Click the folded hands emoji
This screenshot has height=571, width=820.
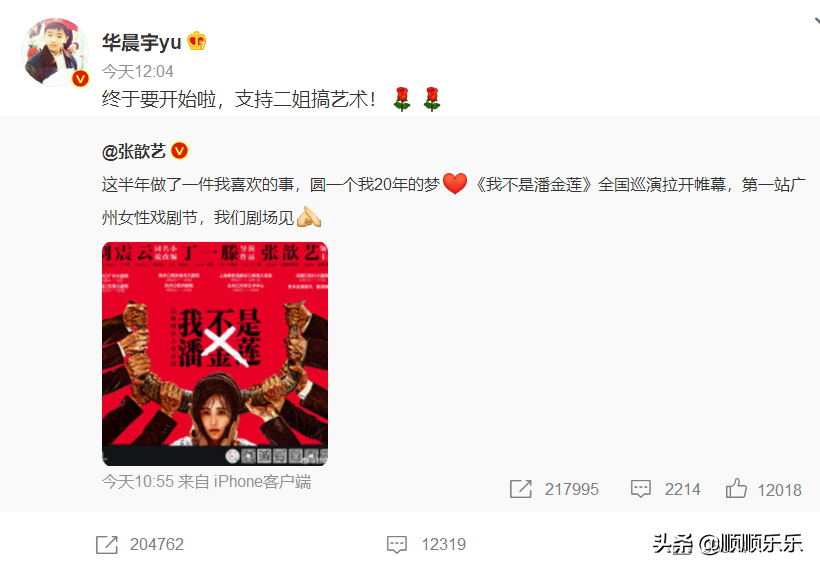pyautogui.click(x=309, y=217)
